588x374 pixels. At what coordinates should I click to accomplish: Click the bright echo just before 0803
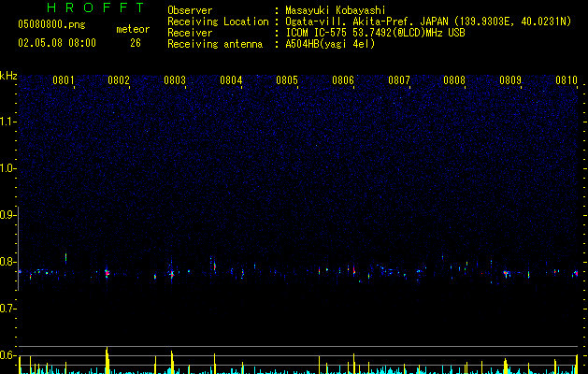pos(172,274)
